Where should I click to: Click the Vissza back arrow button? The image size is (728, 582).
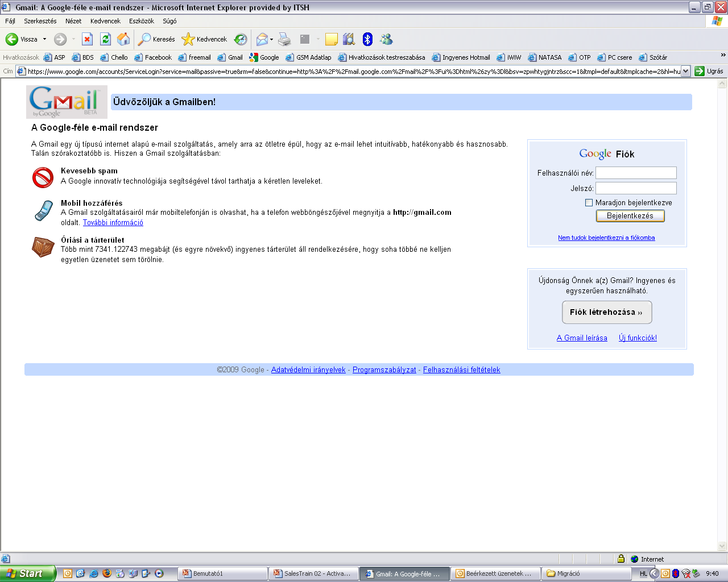[x=22, y=39]
